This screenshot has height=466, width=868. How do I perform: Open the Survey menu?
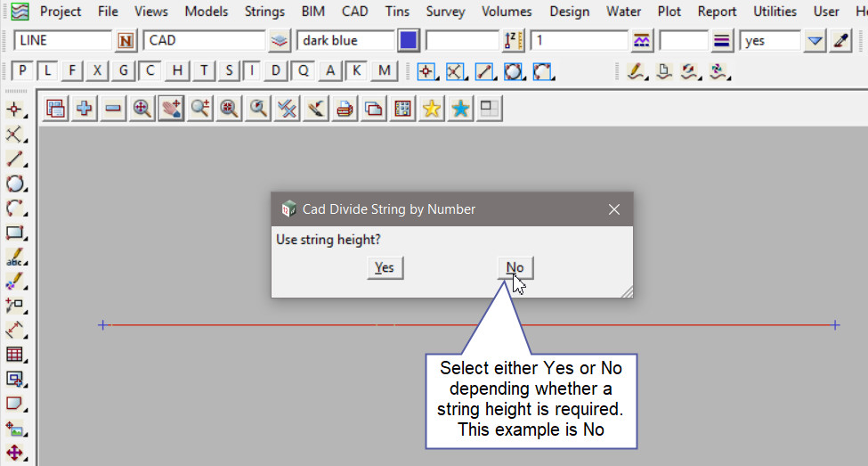tap(446, 12)
